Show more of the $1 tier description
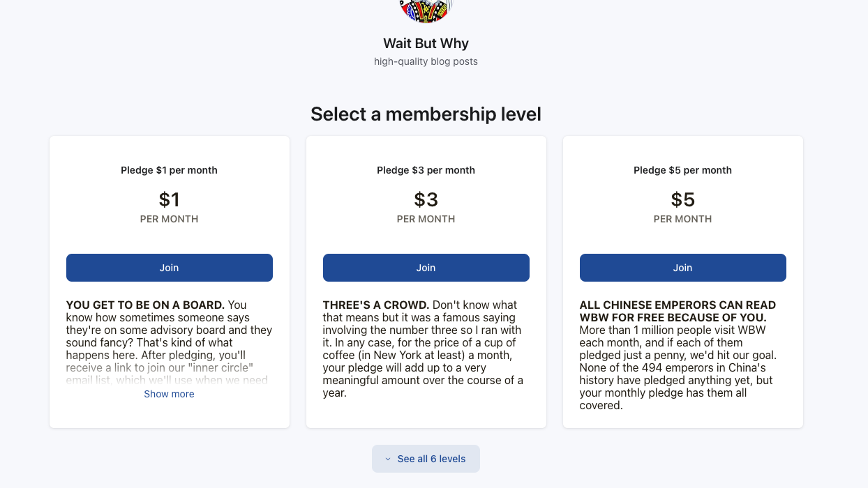This screenshot has width=868, height=488. click(169, 393)
